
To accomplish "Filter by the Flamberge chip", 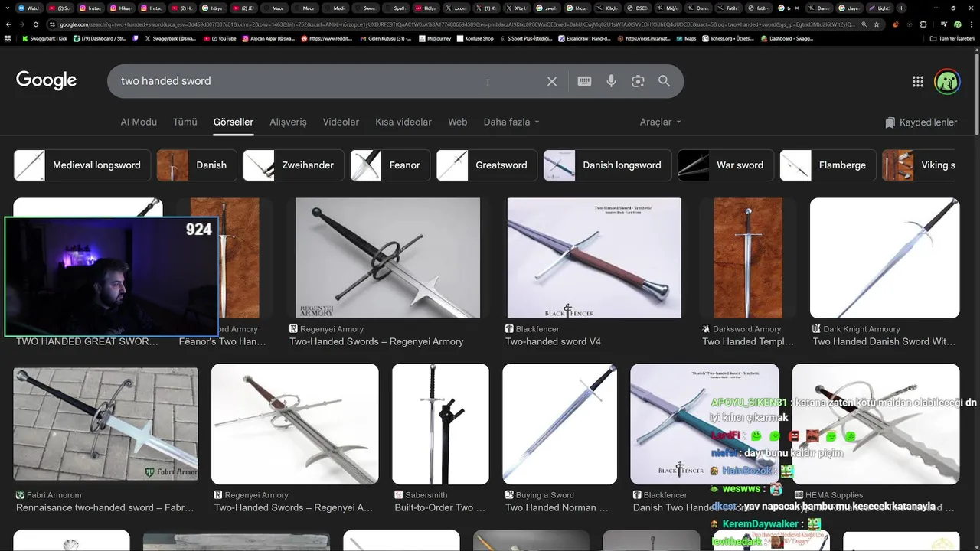I will point(828,165).
